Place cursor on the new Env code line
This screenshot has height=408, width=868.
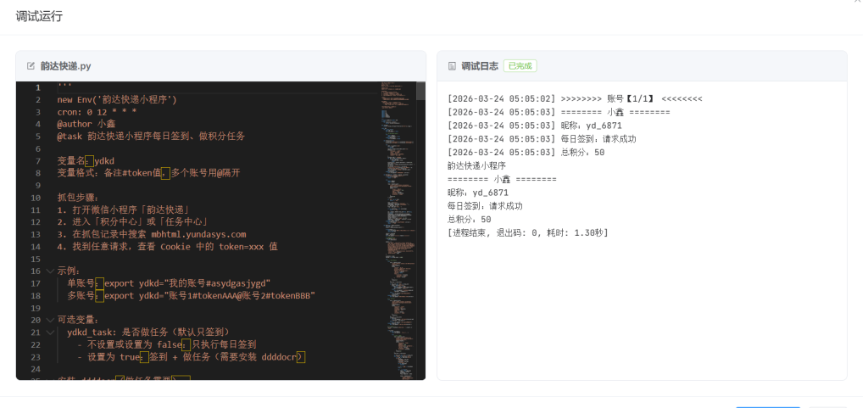[x=117, y=100]
